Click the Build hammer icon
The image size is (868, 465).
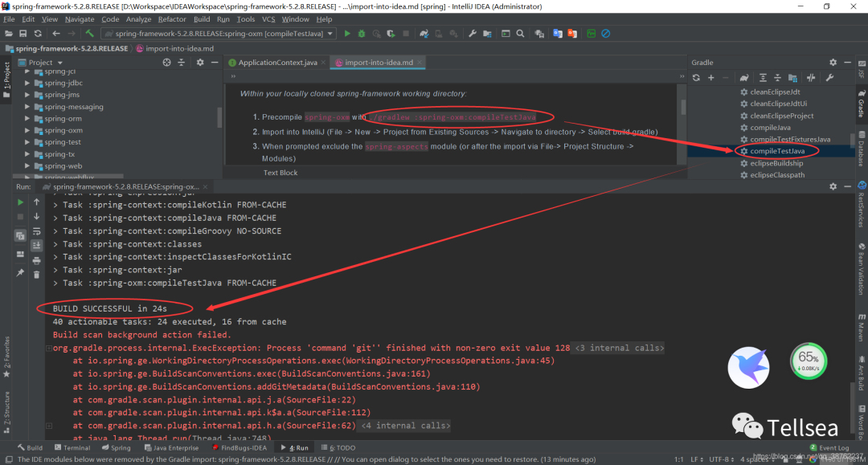pos(90,34)
